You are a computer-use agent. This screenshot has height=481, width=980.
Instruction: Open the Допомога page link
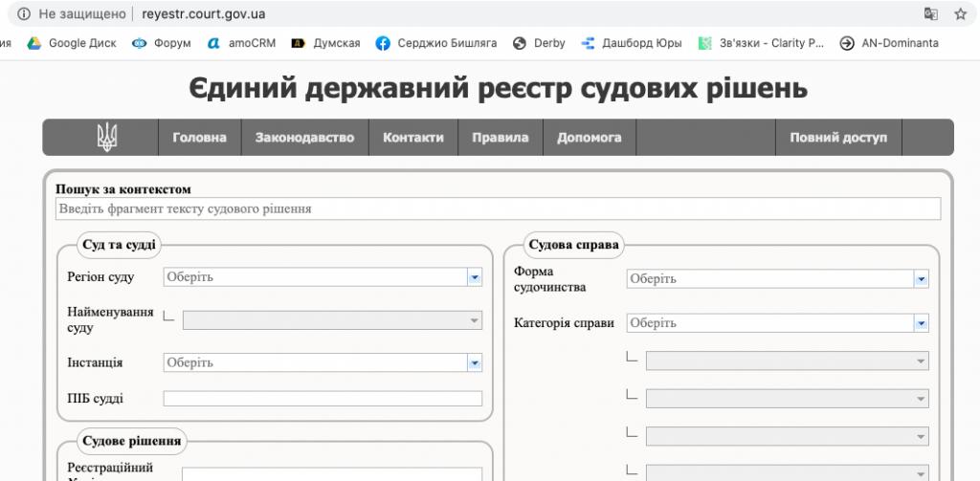pyautogui.click(x=589, y=138)
